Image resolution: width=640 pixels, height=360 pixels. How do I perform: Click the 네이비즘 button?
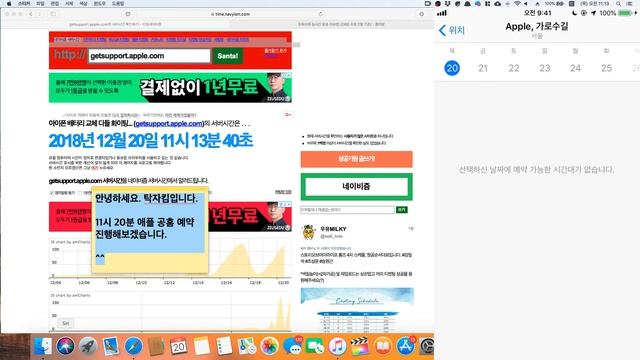click(356, 187)
